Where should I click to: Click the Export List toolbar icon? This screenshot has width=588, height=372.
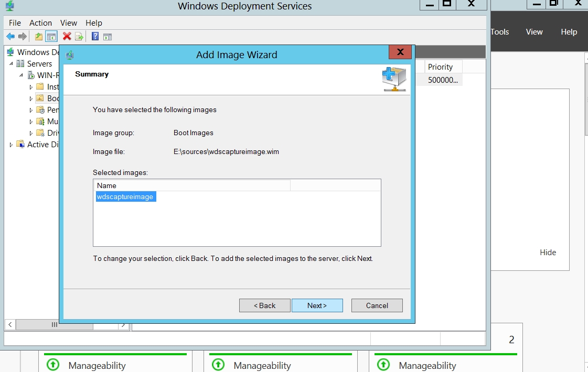[79, 36]
